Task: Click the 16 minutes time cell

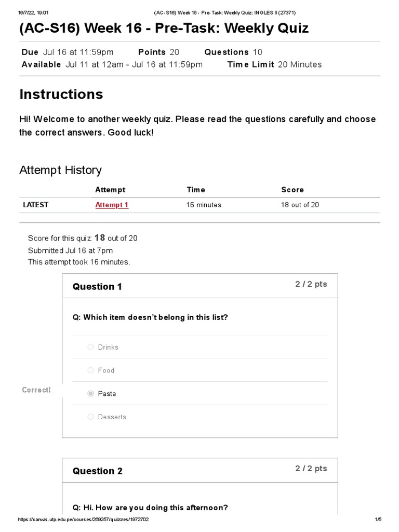Action: click(204, 205)
